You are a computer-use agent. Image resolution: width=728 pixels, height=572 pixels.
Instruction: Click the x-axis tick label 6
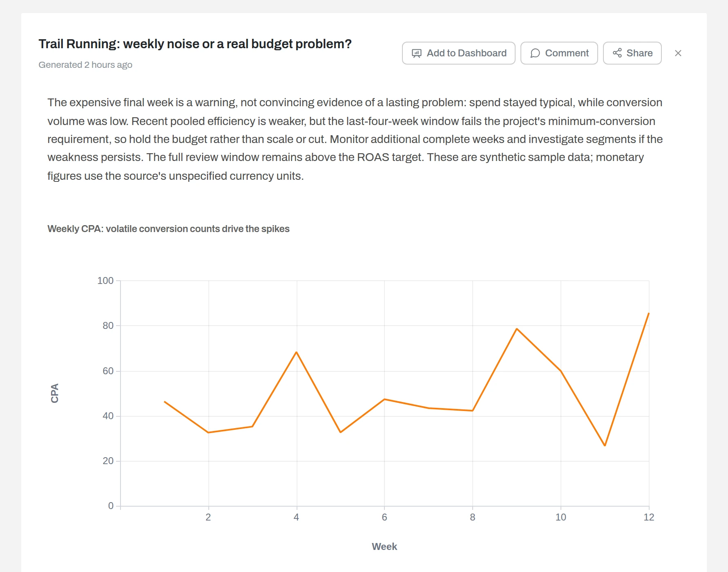(x=384, y=517)
